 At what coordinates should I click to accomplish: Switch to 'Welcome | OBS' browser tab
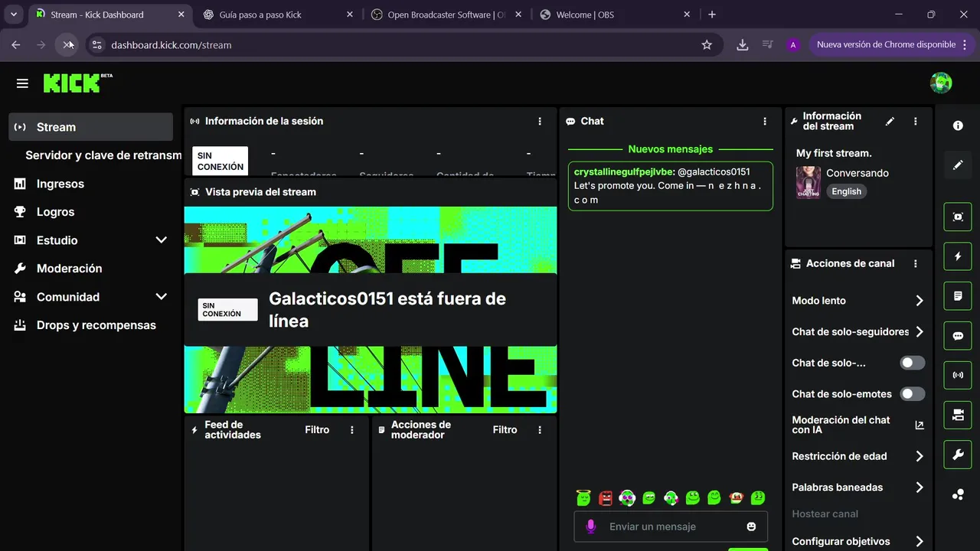614,15
